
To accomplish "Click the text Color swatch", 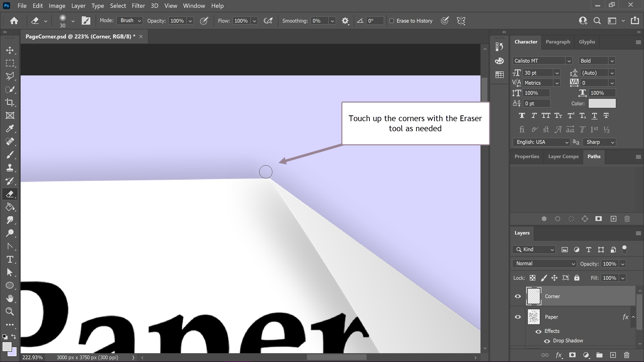I will point(602,103).
